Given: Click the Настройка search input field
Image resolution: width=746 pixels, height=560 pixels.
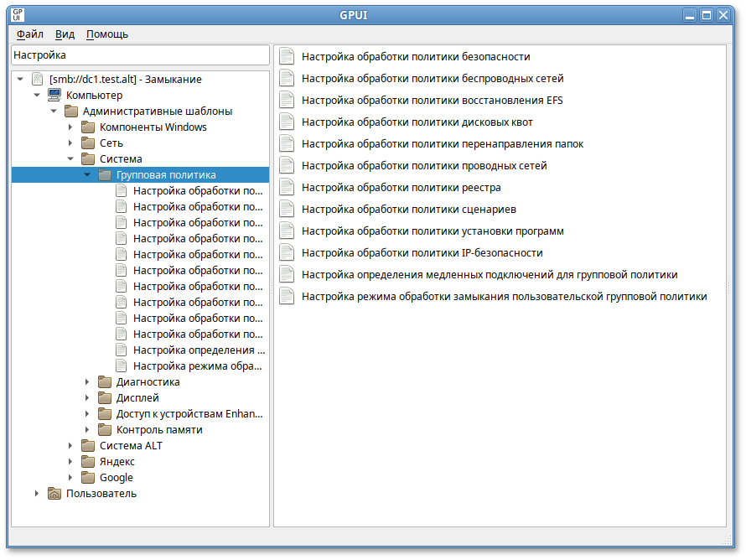Looking at the screenshot, I should click(139, 55).
